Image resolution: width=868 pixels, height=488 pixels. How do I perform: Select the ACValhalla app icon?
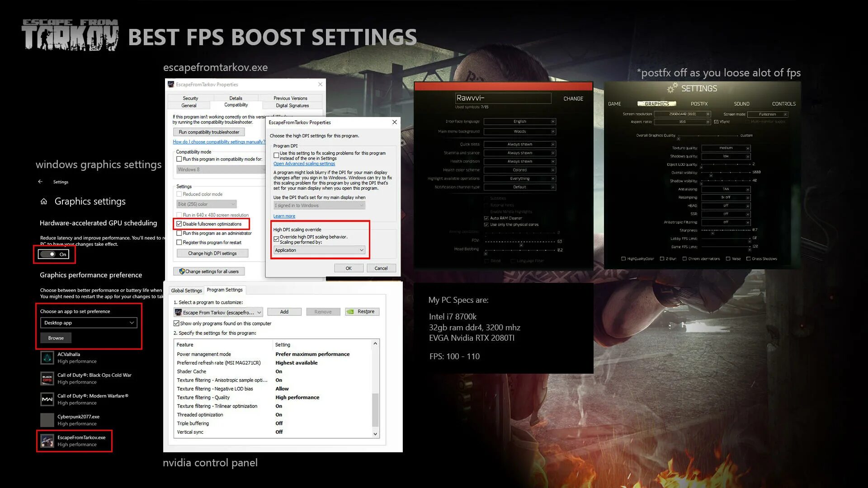[x=47, y=358]
